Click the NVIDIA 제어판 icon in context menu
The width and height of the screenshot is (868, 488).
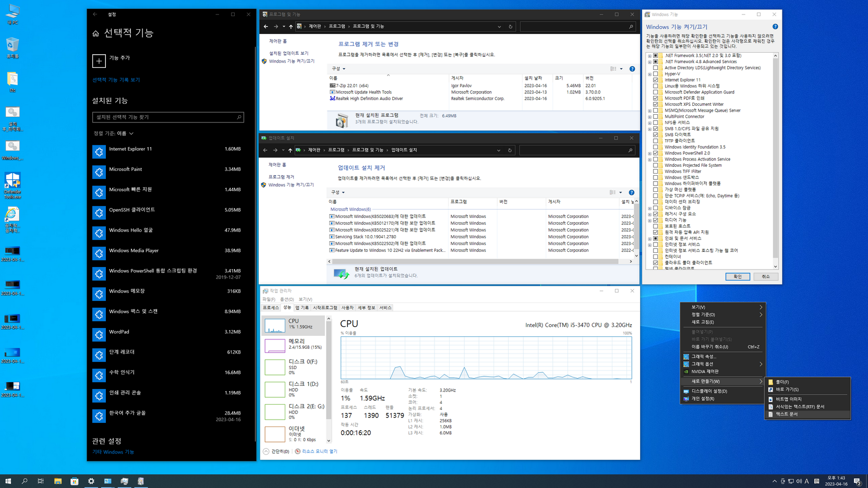point(686,372)
